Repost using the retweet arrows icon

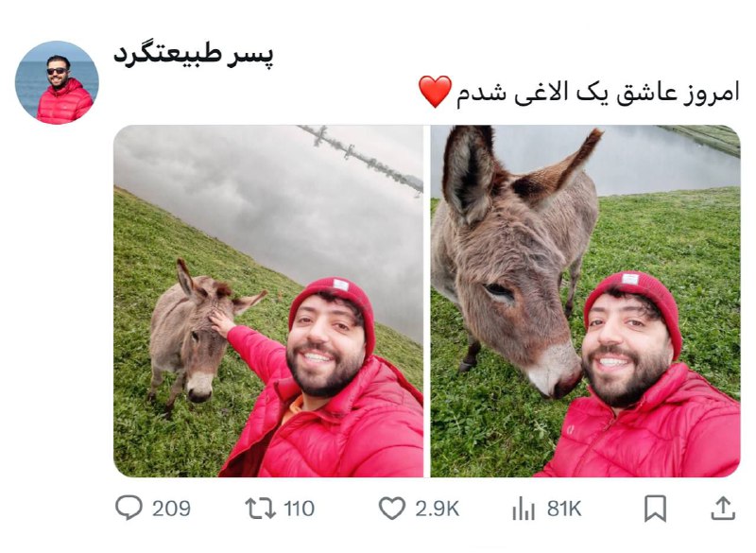click(261, 509)
